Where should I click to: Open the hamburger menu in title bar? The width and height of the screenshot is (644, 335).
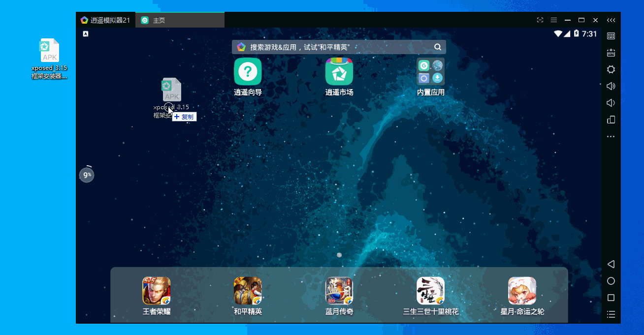point(554,20)
